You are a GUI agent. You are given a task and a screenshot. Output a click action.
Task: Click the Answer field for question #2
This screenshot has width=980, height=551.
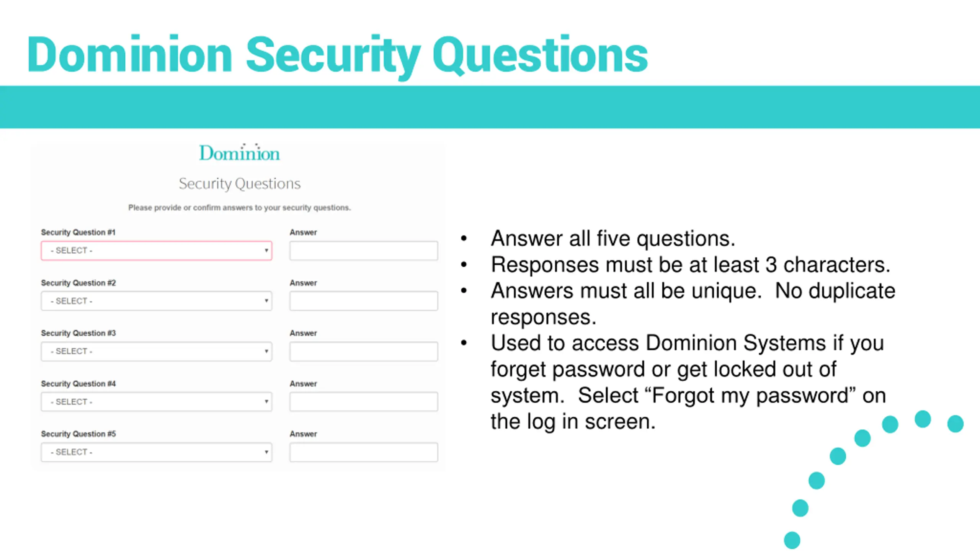pos(364,301)
